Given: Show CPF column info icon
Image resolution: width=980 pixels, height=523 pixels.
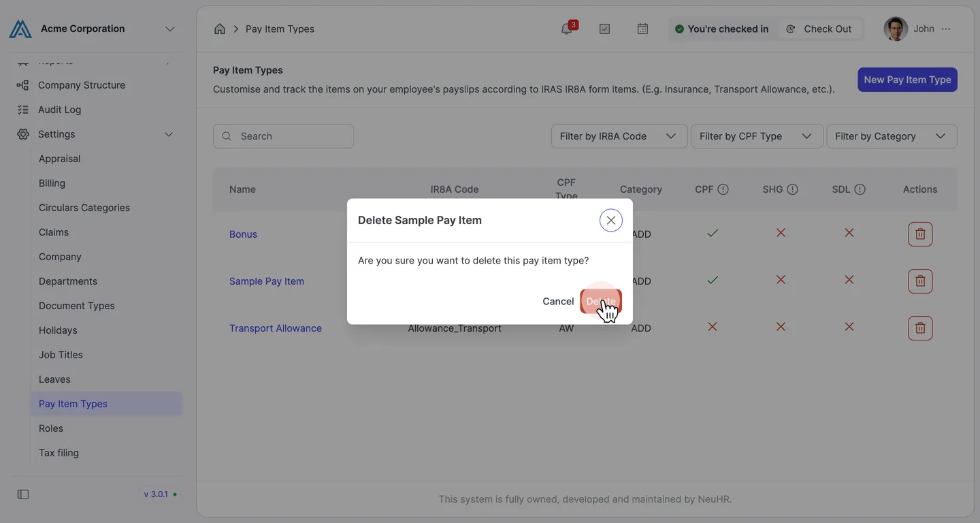Looking at the screenshot, I should pos(723,189).
